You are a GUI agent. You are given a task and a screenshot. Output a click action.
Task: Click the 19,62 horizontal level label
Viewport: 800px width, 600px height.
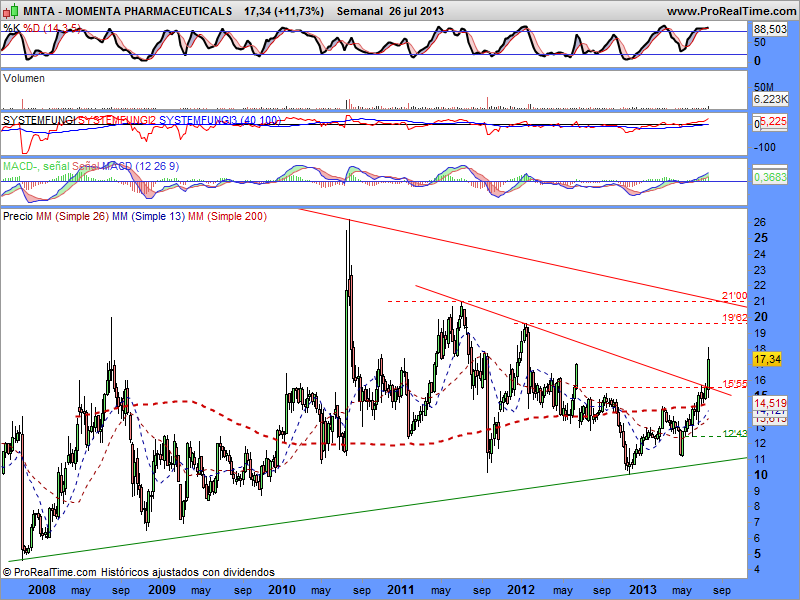point(734,318)
